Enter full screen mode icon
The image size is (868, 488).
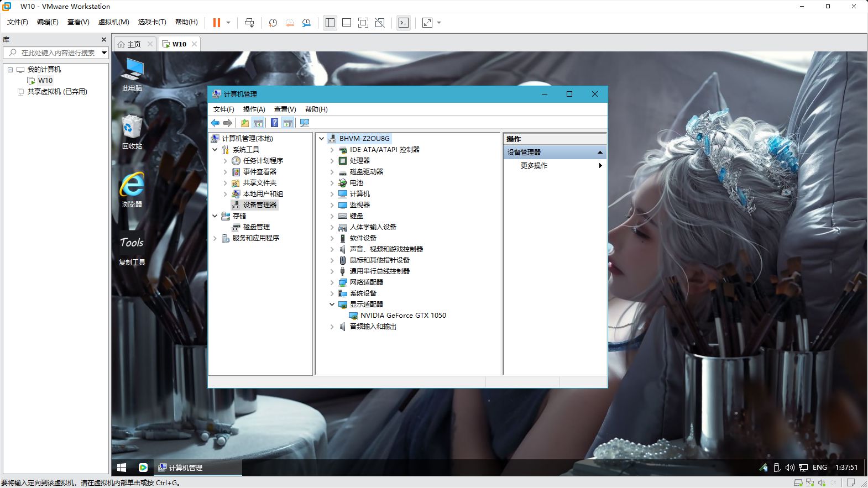coord(363,23)
